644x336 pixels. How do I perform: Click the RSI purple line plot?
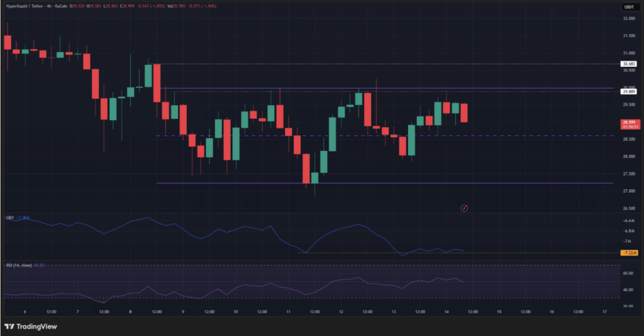pos(252,288)
